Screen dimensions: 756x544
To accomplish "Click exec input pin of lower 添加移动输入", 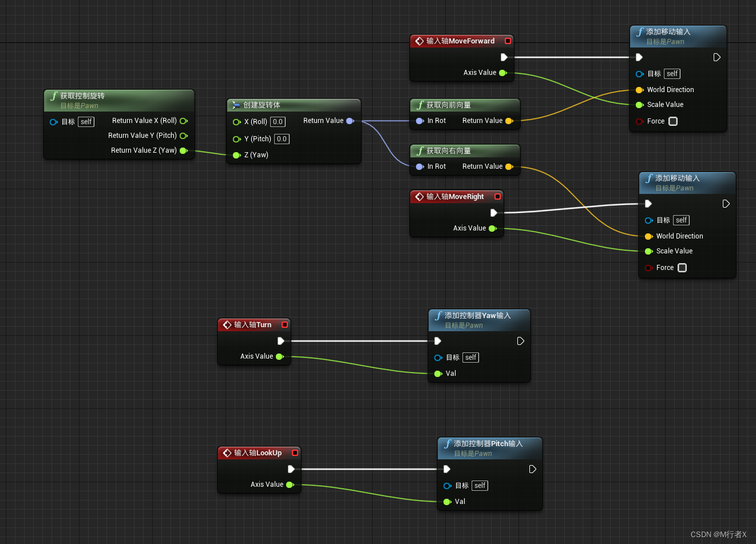I will click(x=648, y=204).
